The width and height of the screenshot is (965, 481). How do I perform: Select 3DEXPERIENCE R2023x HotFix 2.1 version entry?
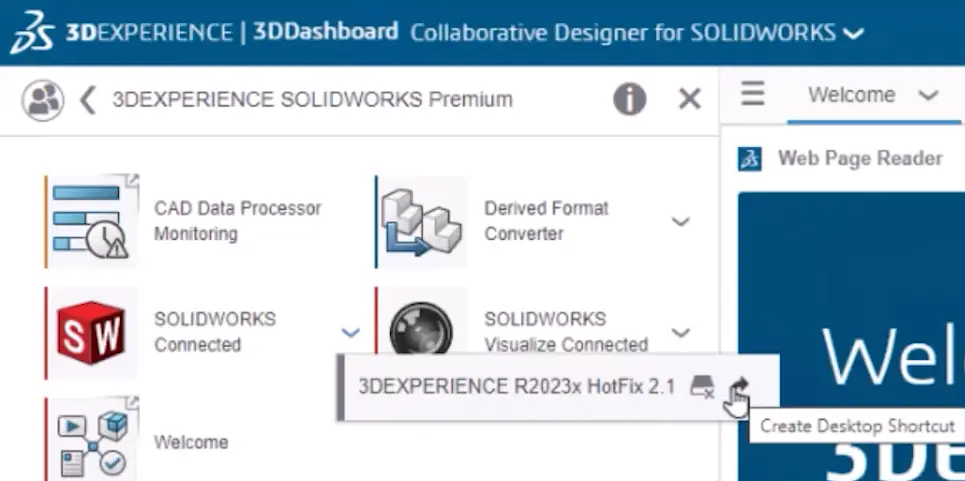(x=517, y=387)
